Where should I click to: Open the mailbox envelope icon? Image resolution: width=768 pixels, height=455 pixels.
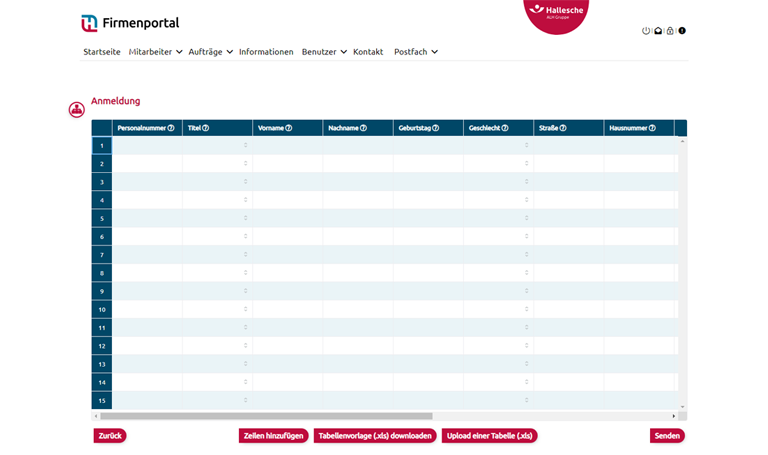click(x=658, y=31)
